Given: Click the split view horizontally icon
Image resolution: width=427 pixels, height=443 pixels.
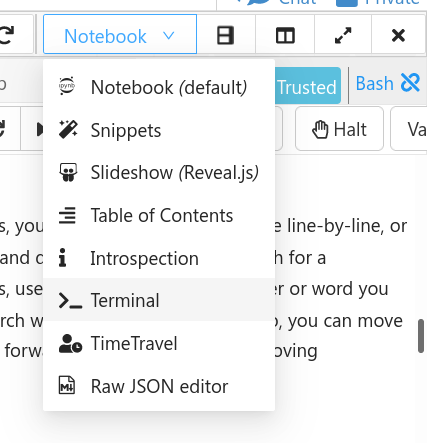Looking at the screenshot, I should coord(225,35).
